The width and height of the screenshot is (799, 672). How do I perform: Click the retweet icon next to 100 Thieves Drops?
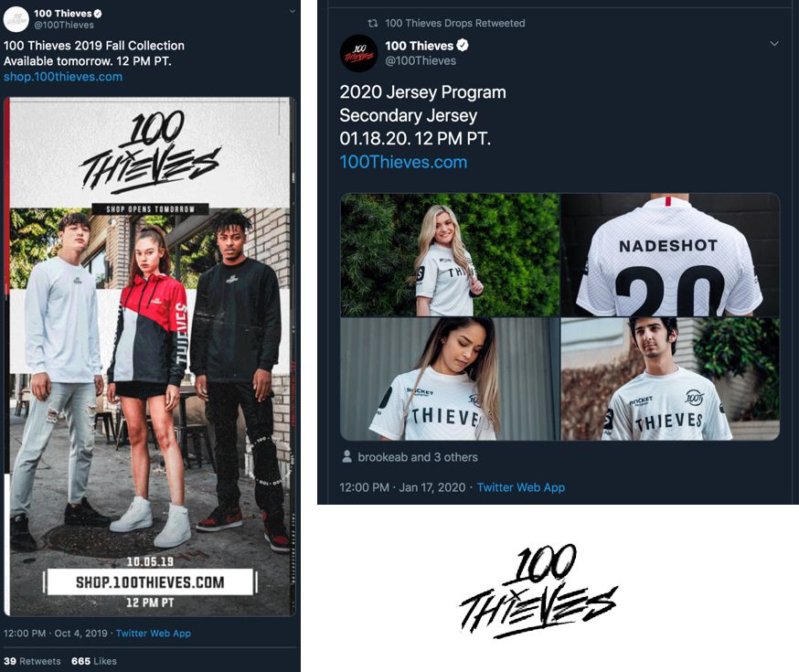(373, 23)
